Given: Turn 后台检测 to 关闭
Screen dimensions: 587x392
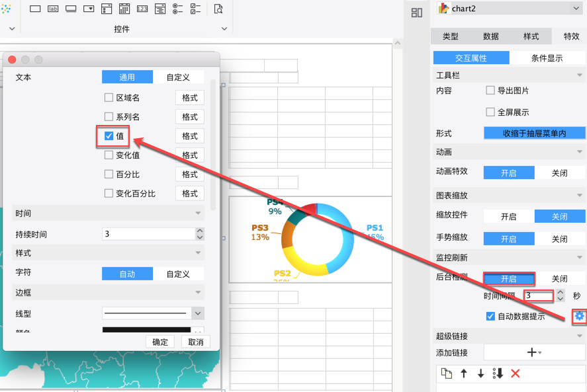Looking at the screenshot, I should pyautogui.click(x=560, y=279).
